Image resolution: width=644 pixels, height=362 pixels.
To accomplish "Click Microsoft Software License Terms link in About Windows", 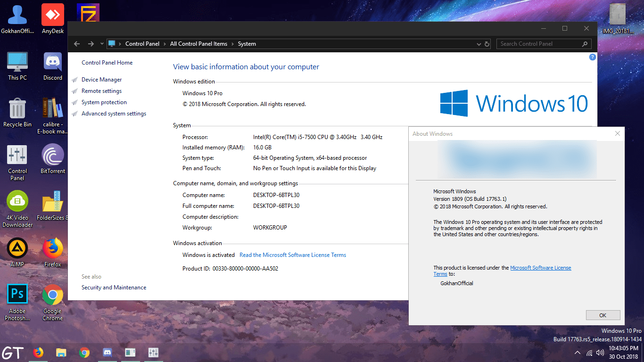I will (x=540, y=268).
